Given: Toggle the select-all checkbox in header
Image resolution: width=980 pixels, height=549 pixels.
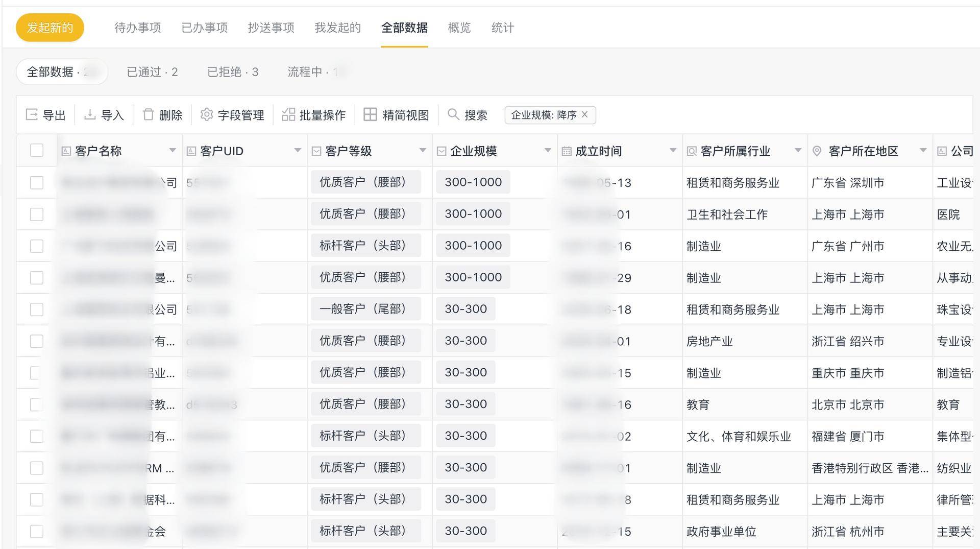Looking at the screenshot, I should coord(37,151).
